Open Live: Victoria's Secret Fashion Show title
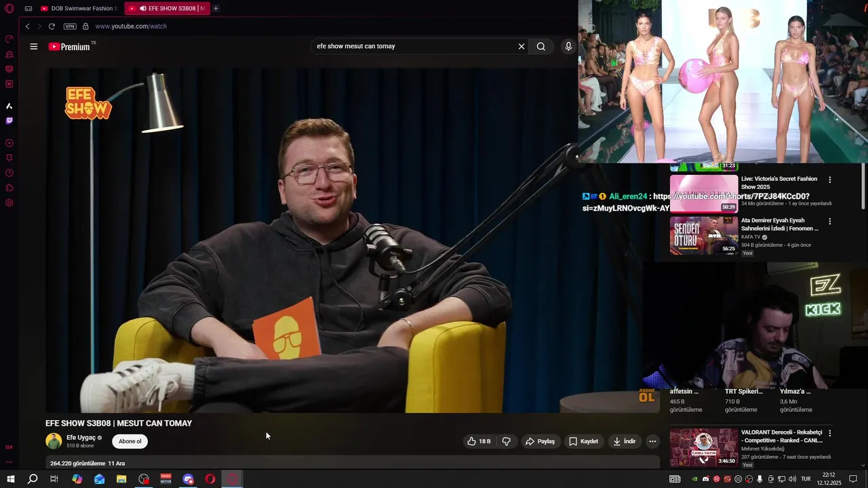The height and width of the screenshot is (488, 868). 779,182
